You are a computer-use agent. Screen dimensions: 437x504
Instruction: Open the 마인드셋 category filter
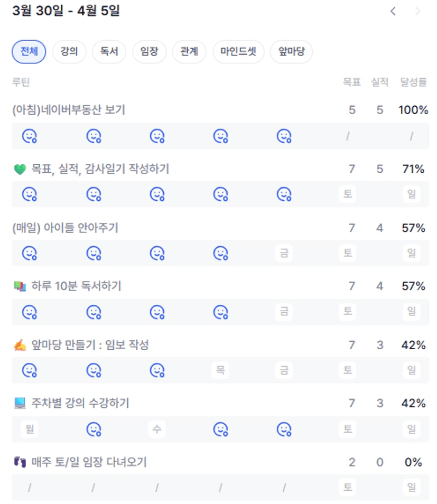click(x=238, y=52)
